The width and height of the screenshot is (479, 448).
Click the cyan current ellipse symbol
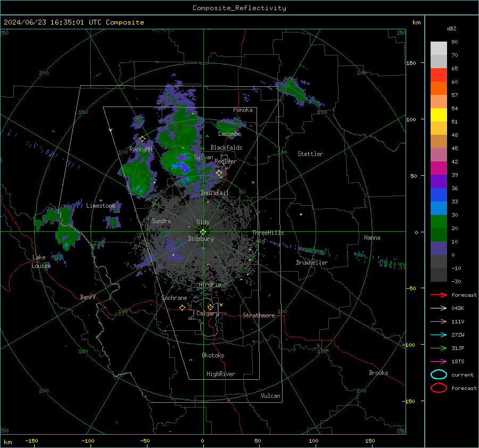(439, 374)
